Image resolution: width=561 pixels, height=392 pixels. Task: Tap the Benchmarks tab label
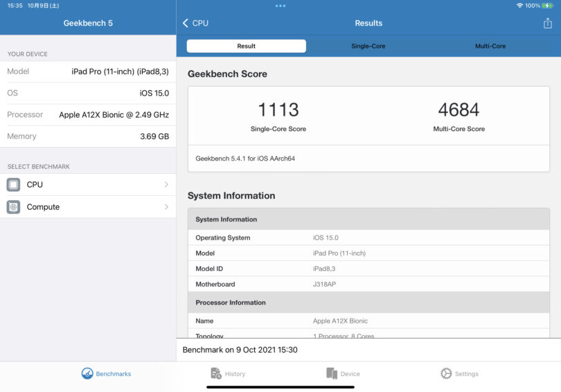pos(114,374)
